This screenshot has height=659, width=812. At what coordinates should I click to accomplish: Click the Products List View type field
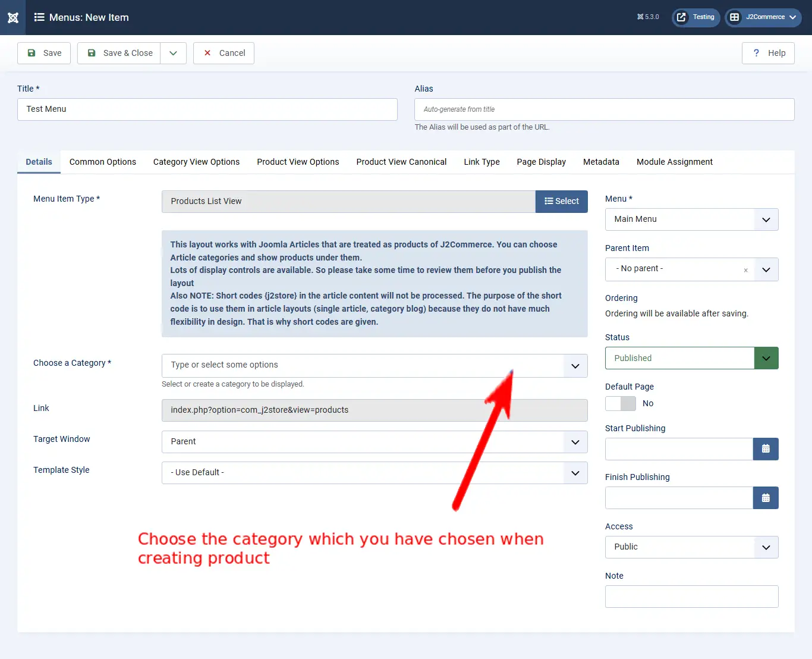coord(348,202)
